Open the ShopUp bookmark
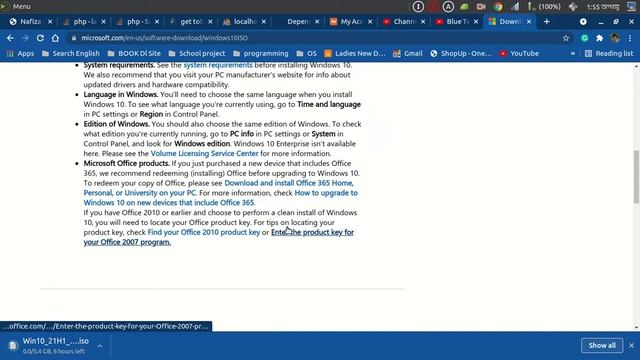Screen dimensions: 640x360 tap(461, 53)
